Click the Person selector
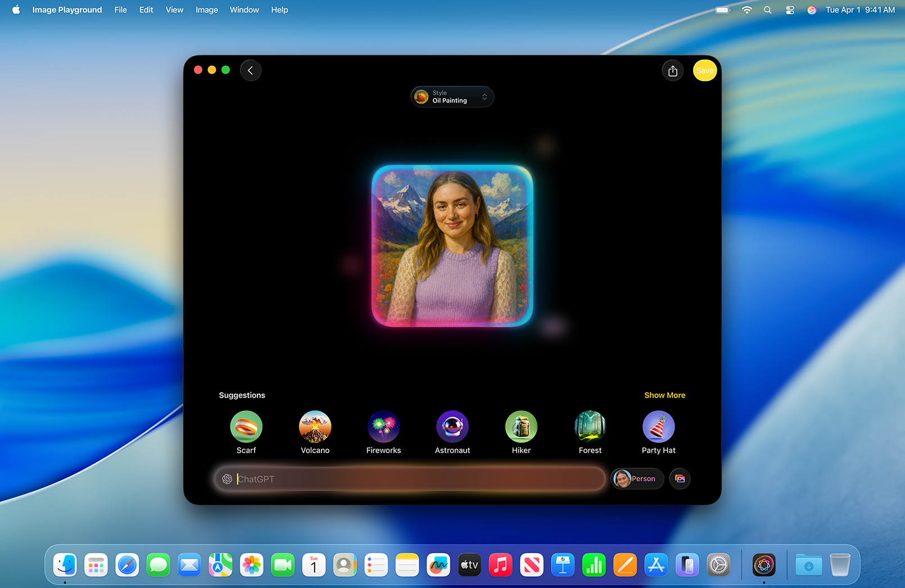 [x=637, y=479]
